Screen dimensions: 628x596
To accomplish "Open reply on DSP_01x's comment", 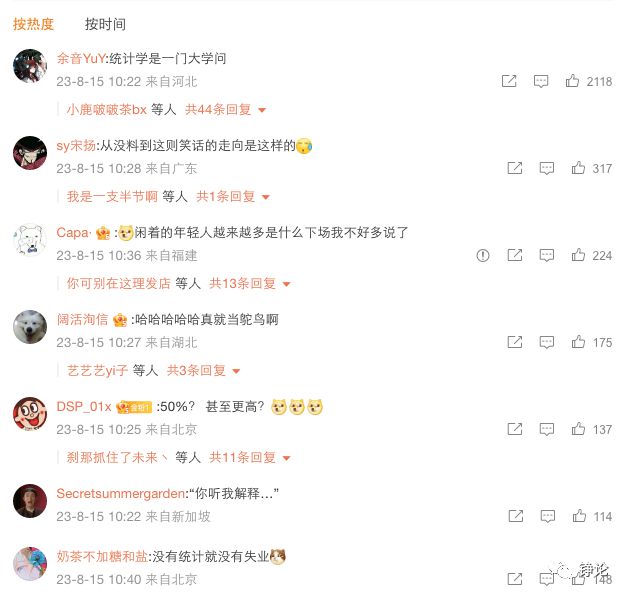I will click(547, 429).
